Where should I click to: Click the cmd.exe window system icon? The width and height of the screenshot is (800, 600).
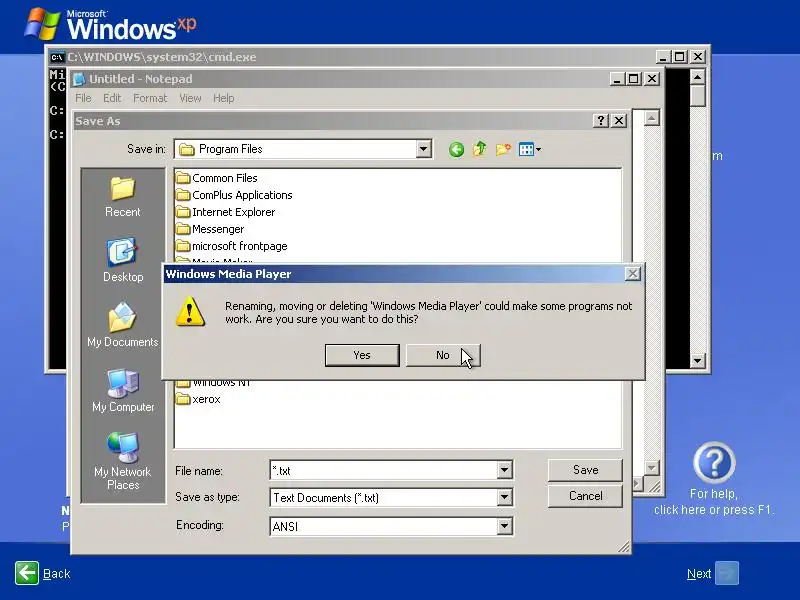(57, 57)
